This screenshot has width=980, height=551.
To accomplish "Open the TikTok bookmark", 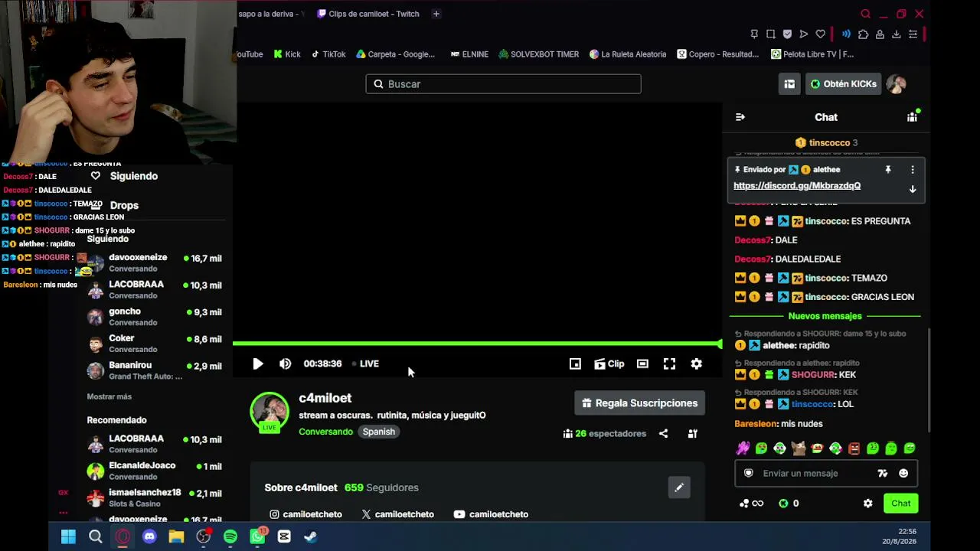I will 328,54.
